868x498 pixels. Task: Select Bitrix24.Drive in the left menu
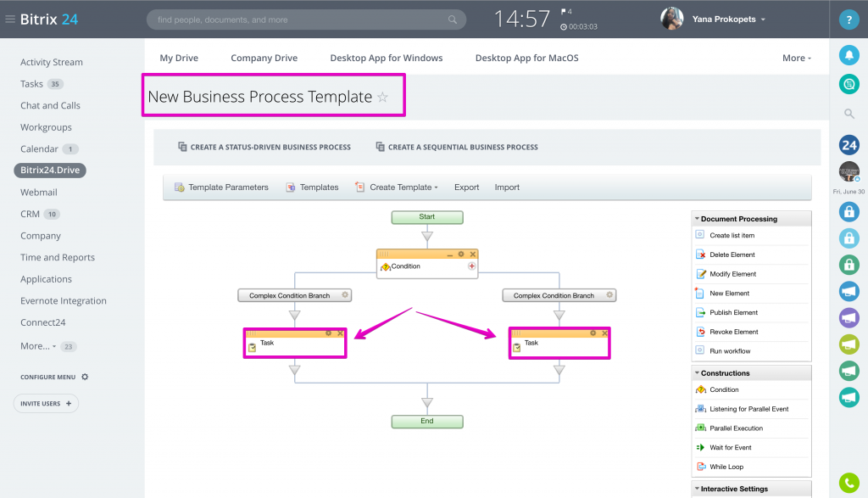tap(50, 170)
